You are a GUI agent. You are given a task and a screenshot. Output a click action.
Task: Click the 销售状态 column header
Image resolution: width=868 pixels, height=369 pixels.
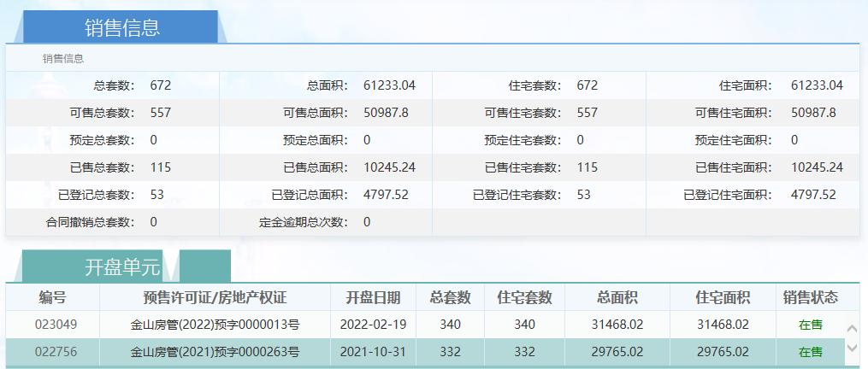pos(811,297)
